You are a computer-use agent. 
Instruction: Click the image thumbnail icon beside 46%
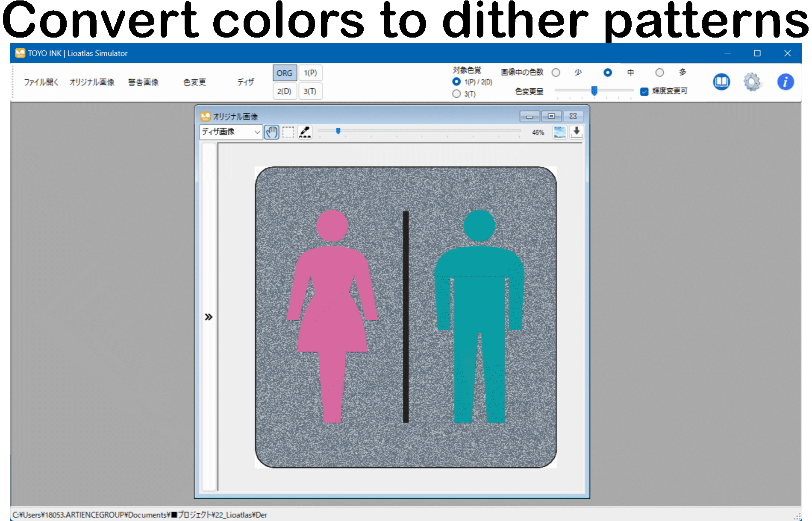560,132
